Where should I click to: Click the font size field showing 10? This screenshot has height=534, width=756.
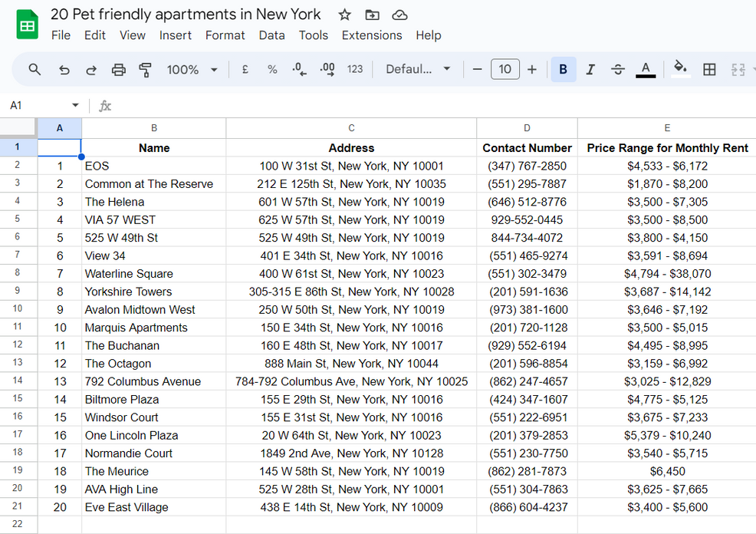(505, 69)
